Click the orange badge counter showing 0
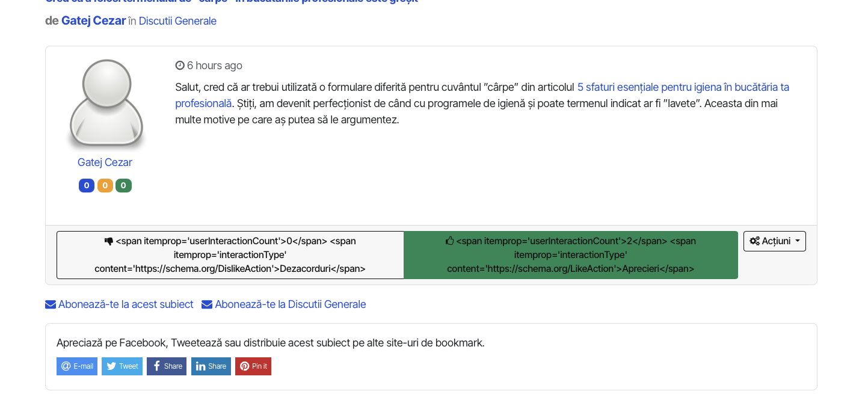This screenshot has height=394, width=868. coord(105,186)
